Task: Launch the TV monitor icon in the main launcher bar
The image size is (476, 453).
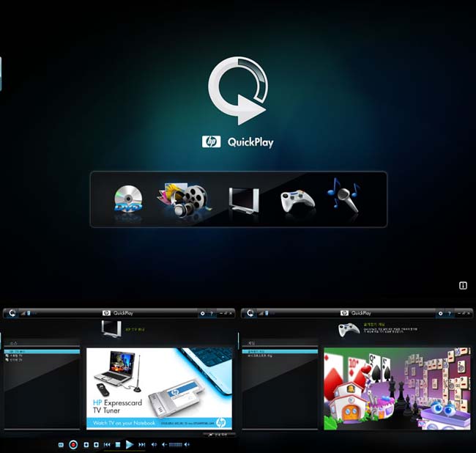Action: tap(244, 201)
